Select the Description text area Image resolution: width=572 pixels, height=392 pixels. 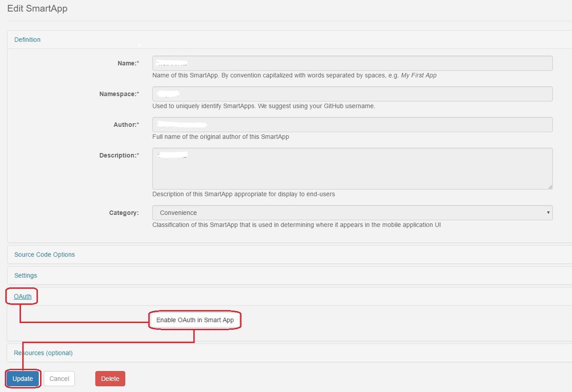coord(352,169)
